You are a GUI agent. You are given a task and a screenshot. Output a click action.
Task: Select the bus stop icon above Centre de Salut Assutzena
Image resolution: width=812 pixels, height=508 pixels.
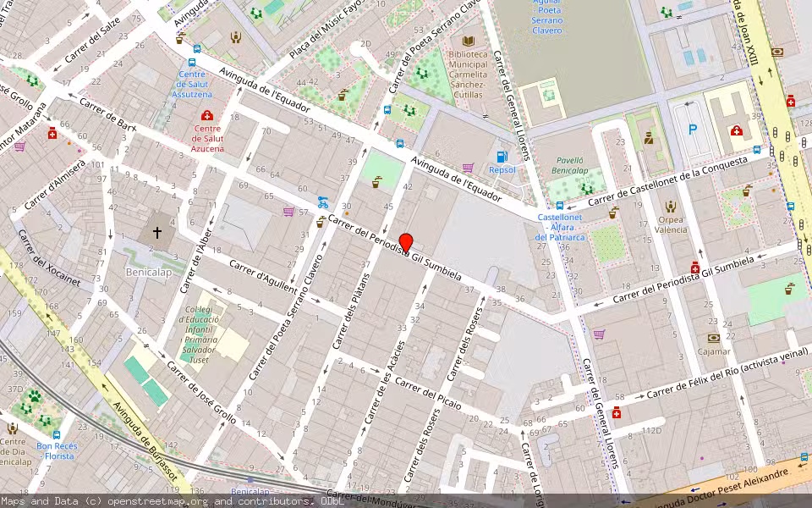[192, 62]
